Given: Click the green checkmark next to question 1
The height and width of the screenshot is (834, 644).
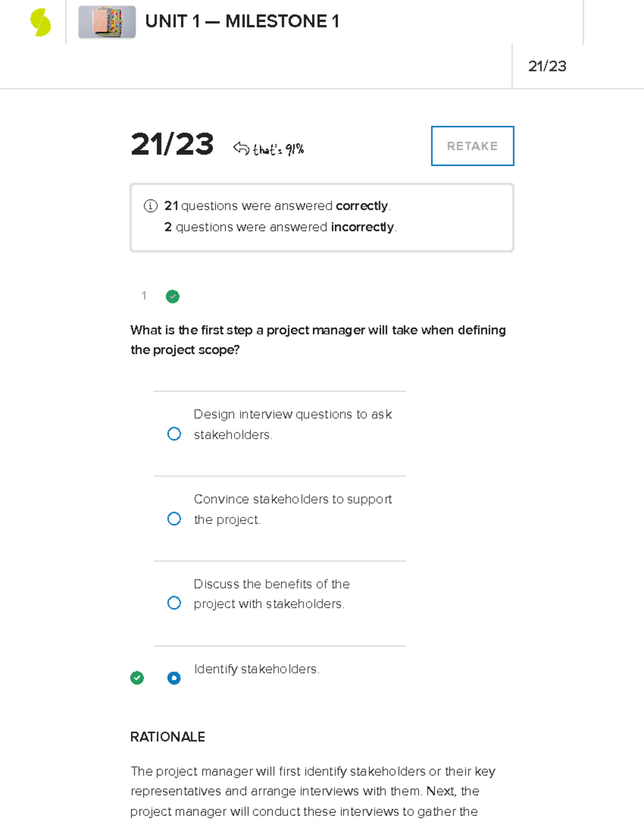Looking at the screenshot, I should click(x=172, y=296).
